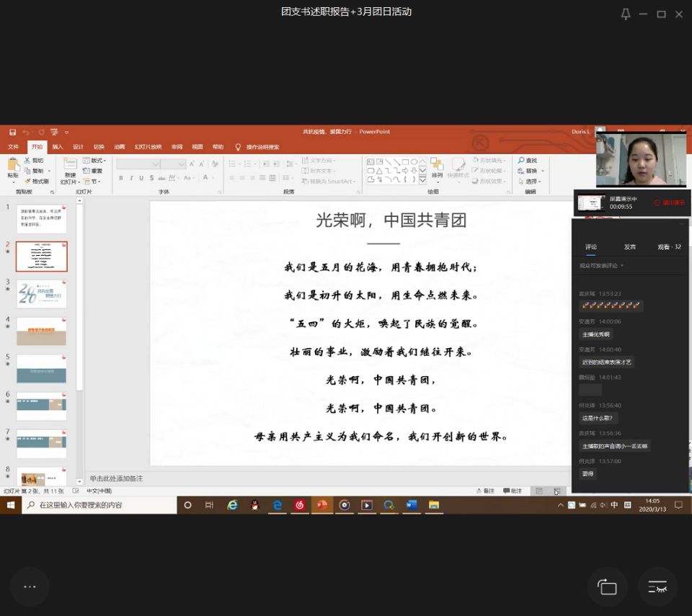
Task: Click the rotate screen icon at bottom right
Action: [x=607, y=586]
